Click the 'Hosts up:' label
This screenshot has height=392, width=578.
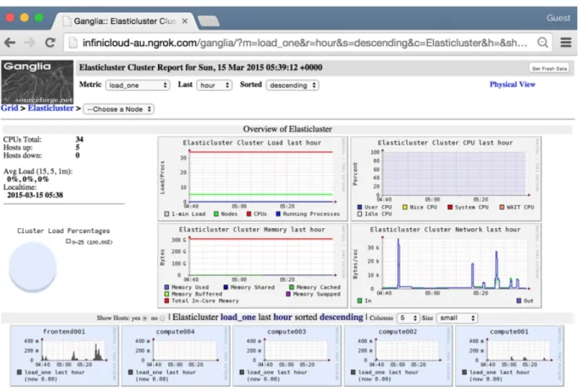tap(18, 148)
